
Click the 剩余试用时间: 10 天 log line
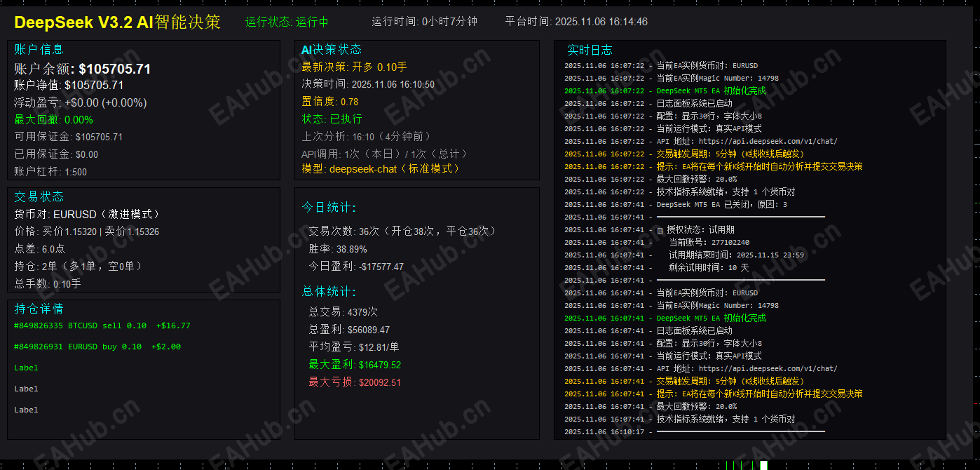click(657, 268)
